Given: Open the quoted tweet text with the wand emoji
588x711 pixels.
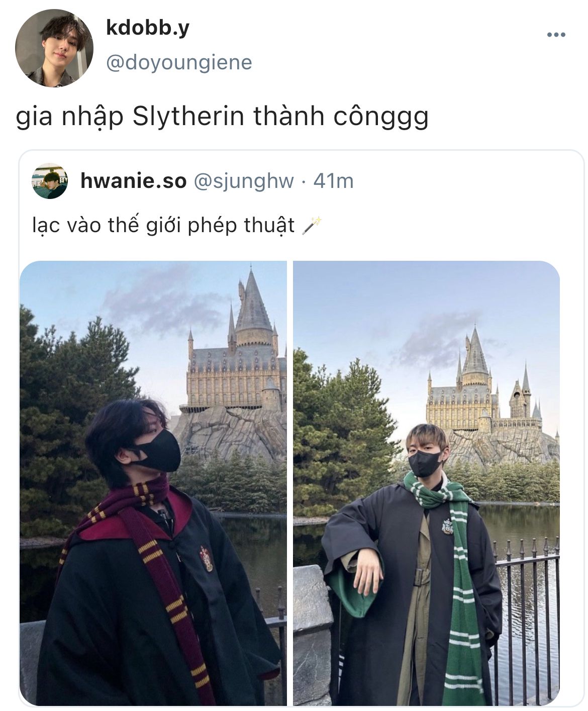Looking at the screenshot, I should coord(176,225).
